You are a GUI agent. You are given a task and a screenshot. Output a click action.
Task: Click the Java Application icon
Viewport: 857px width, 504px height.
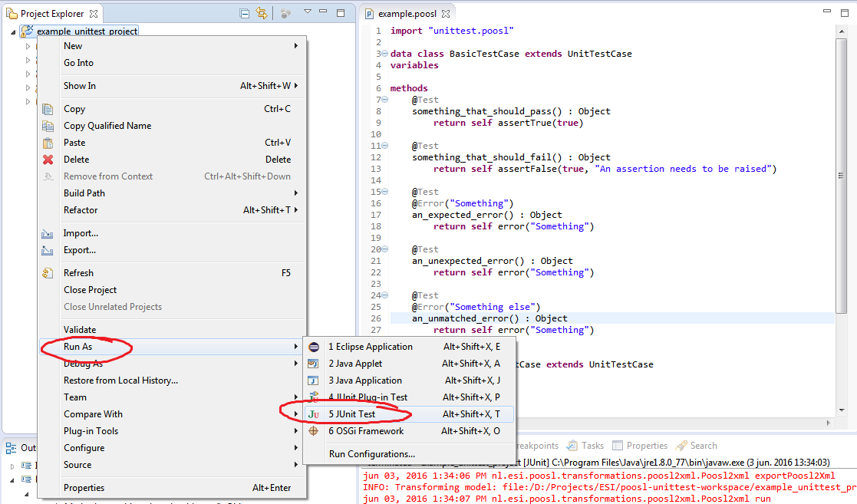[314, 380]
